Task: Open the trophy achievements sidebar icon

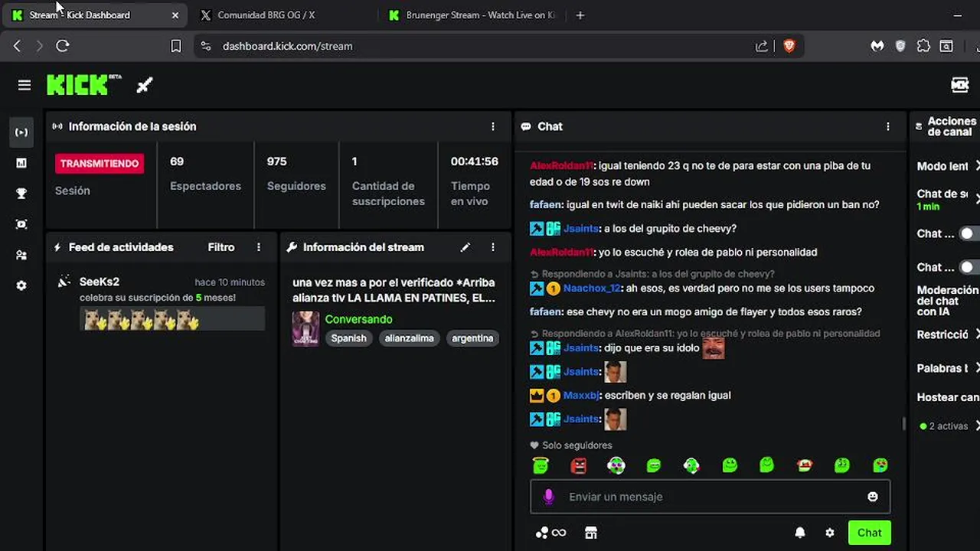Action: (x=21, y=194)
